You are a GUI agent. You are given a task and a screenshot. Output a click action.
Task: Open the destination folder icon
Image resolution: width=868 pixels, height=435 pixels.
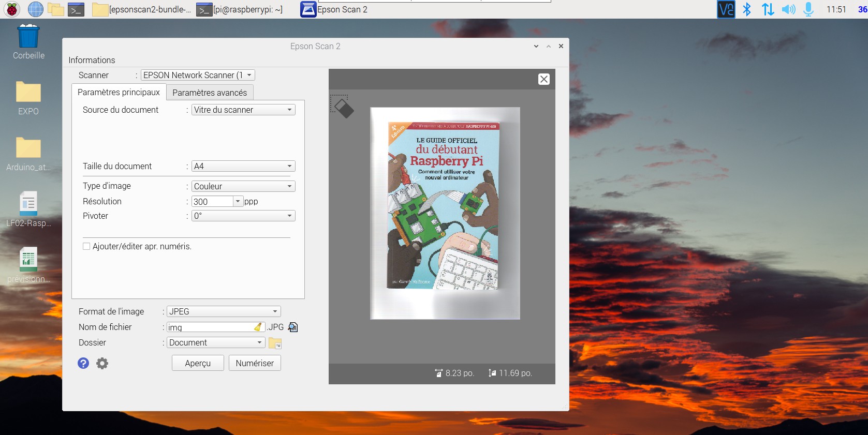click(x=275, y=343)
